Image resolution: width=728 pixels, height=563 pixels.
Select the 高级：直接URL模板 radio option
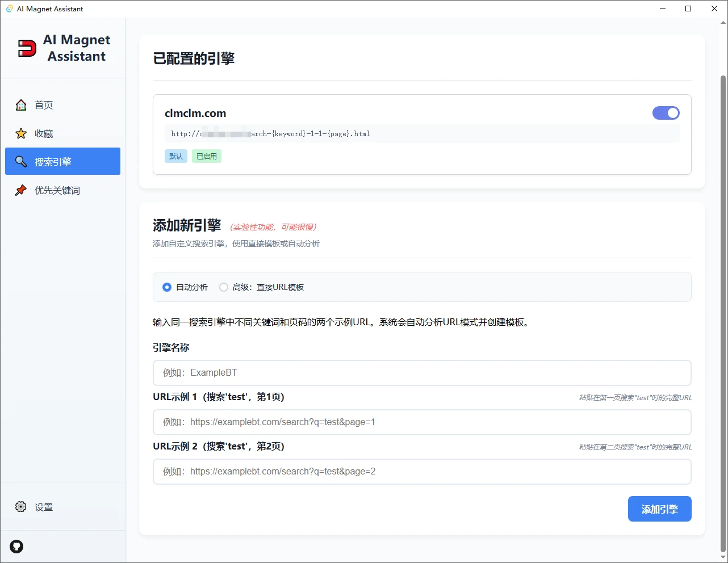(224, 287)
